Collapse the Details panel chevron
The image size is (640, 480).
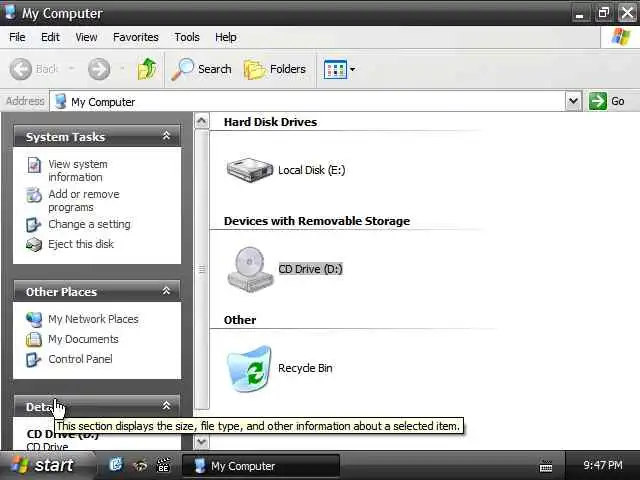click(166, 406)
